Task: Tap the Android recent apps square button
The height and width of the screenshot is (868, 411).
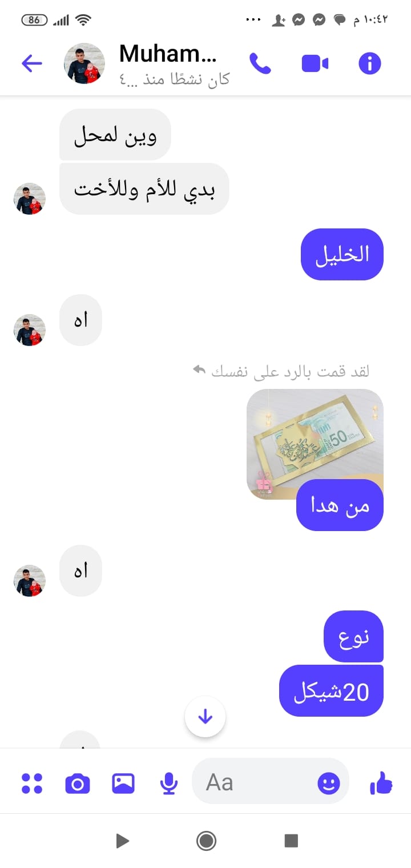Action: pyautogui.click(x=291, y=841)
